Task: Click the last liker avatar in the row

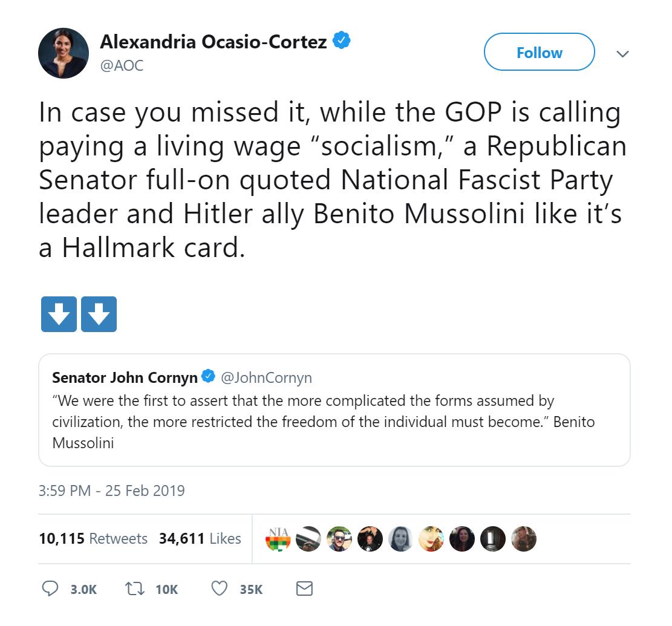Action: 523,538
